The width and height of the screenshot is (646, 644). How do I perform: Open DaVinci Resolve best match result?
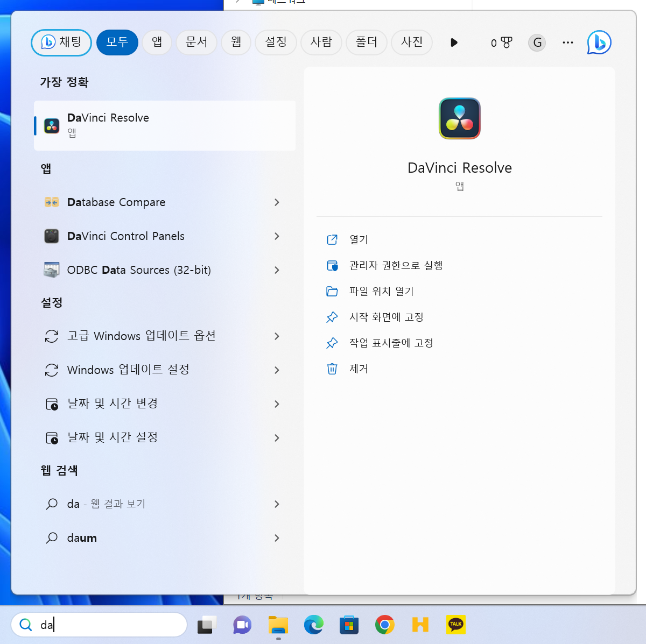click(x=165, y=125)
